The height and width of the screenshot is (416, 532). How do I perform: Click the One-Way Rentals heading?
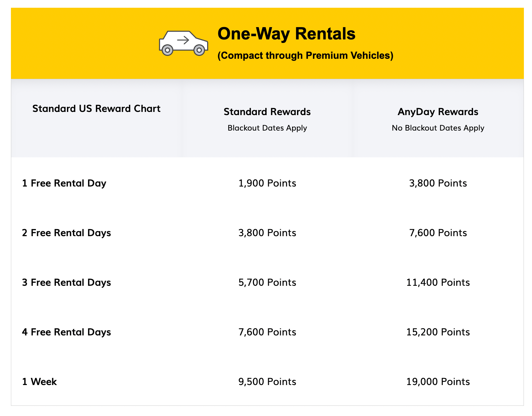click(286, 34)
